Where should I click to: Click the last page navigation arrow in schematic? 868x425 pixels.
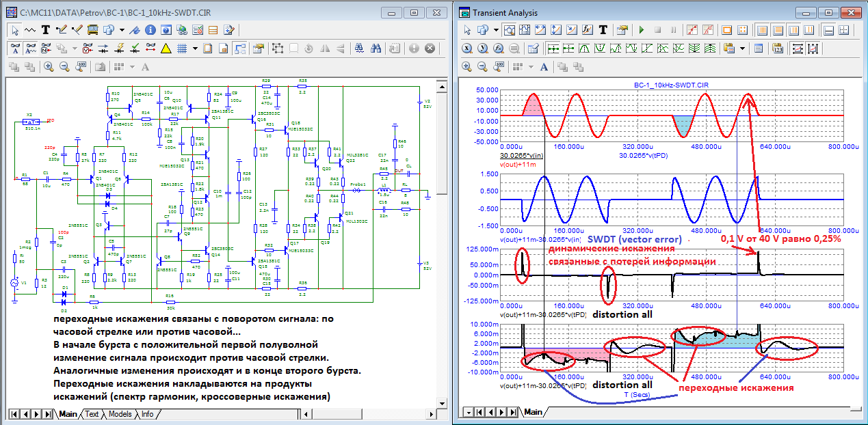(x=47, y=414)
